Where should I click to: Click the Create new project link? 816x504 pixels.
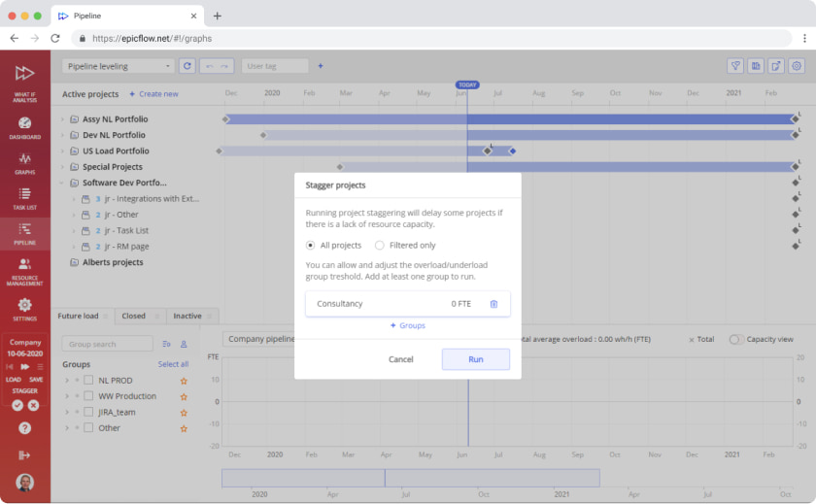click(x=153, y=94)
